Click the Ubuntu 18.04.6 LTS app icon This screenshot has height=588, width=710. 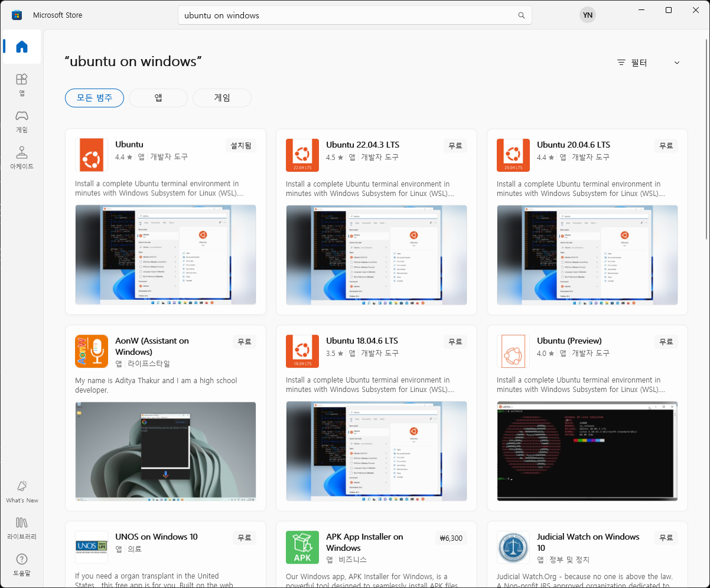tap(302, 351)
